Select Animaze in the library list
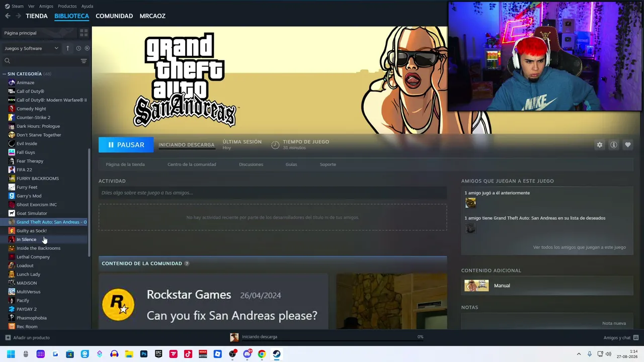Image resolution: width=644 pixels, height=362 pixels. (25, 82)
